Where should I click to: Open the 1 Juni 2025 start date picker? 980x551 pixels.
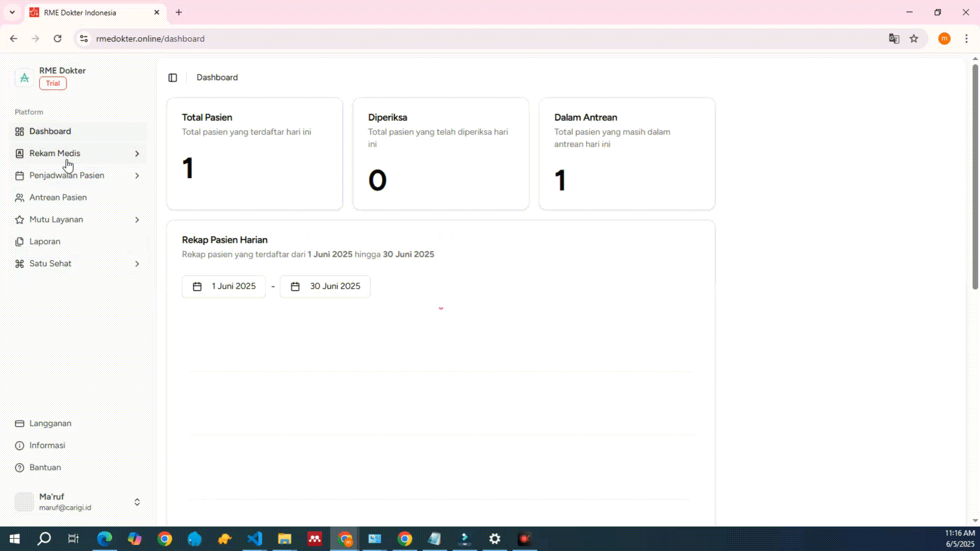coord(224,286)
